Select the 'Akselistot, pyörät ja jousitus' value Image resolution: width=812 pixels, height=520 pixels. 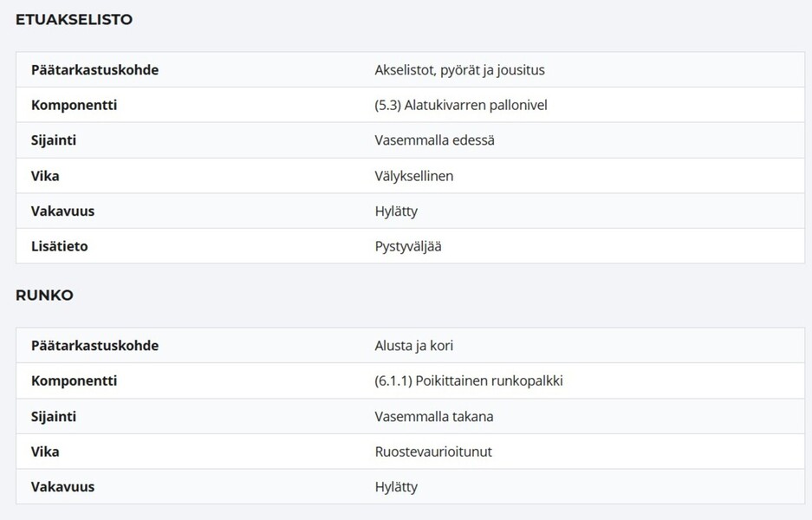point(460,70)
